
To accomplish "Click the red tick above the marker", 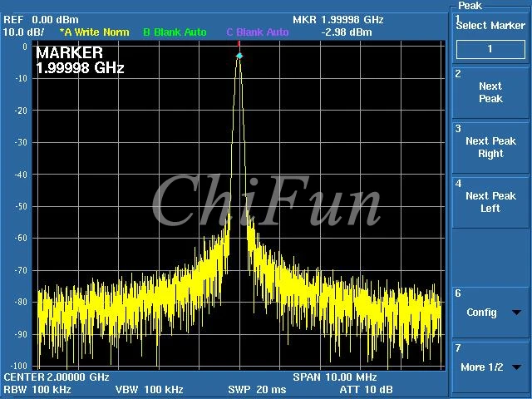I will tap(239, 44).
